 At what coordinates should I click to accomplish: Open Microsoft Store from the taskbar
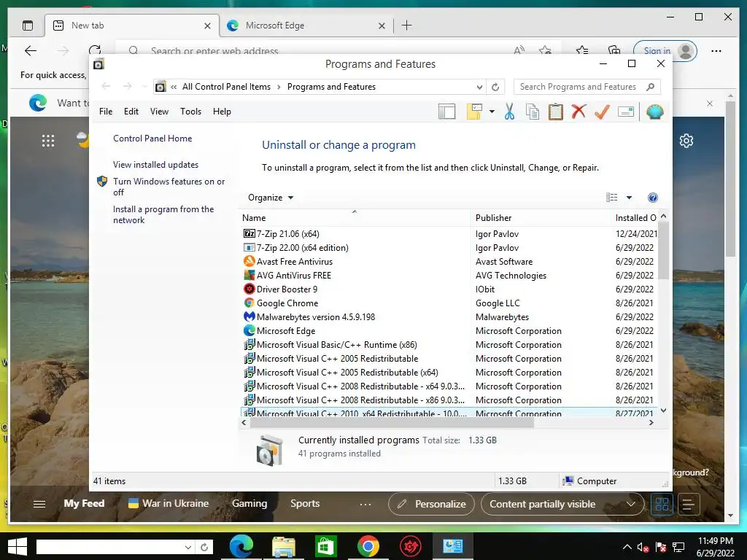click(x=326, y=545)
